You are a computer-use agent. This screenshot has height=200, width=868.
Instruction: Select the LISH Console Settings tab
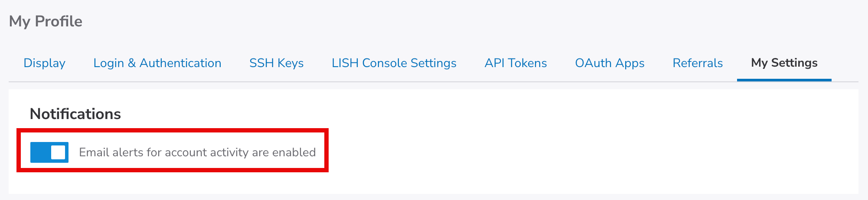394,63
